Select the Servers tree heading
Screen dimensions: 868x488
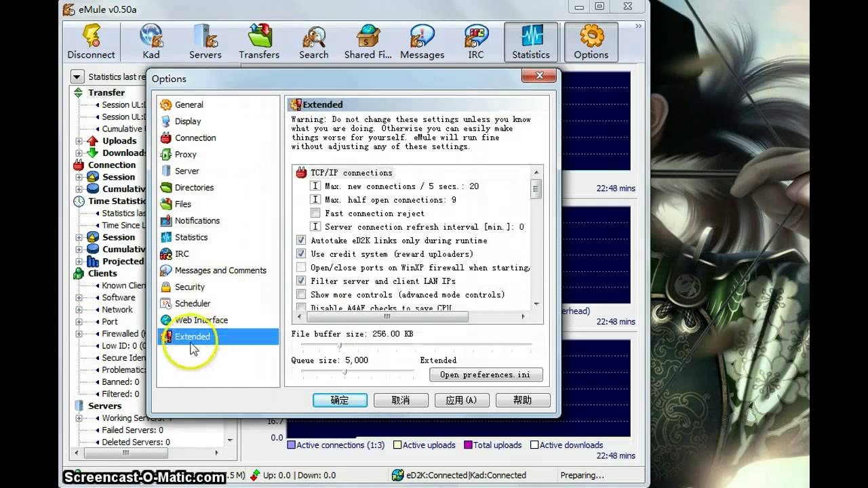[x=104, y=406]
